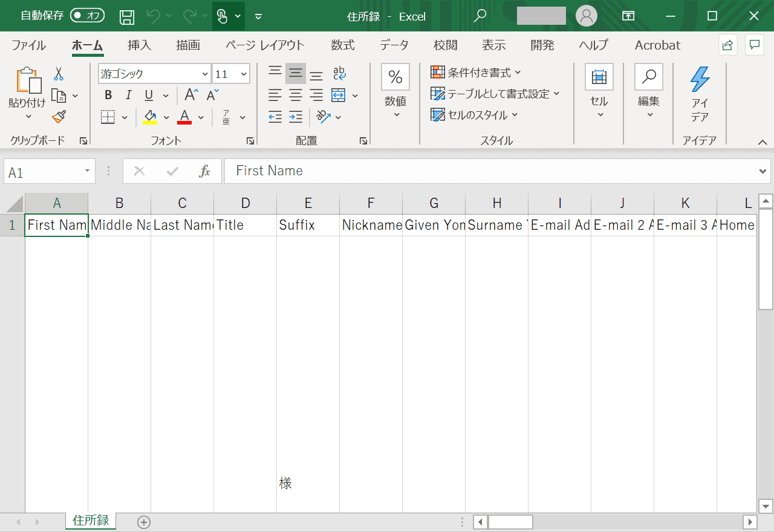The height and width of the screenshot is (532, 774).
Task: Click the Insert Function fx button
Action: [205, 171]
